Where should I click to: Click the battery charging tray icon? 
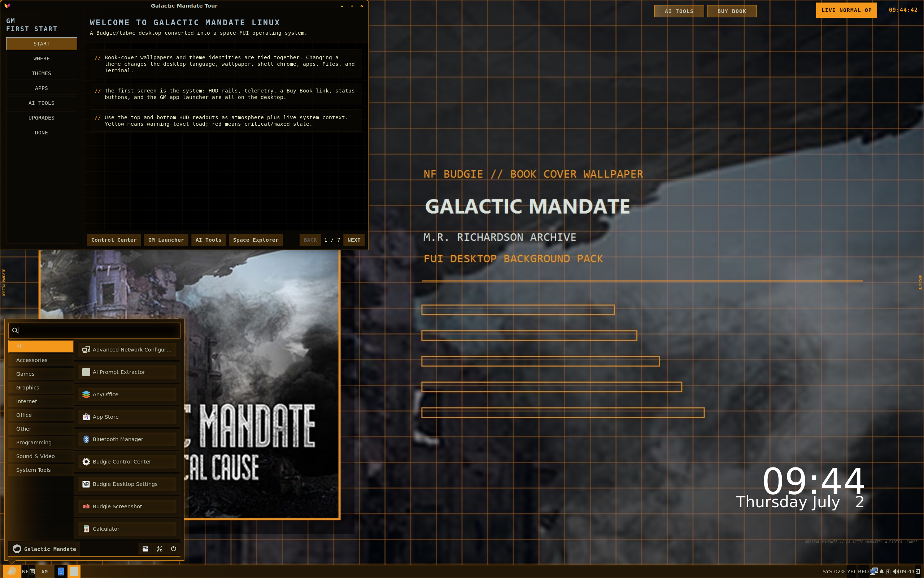[889, 571]
